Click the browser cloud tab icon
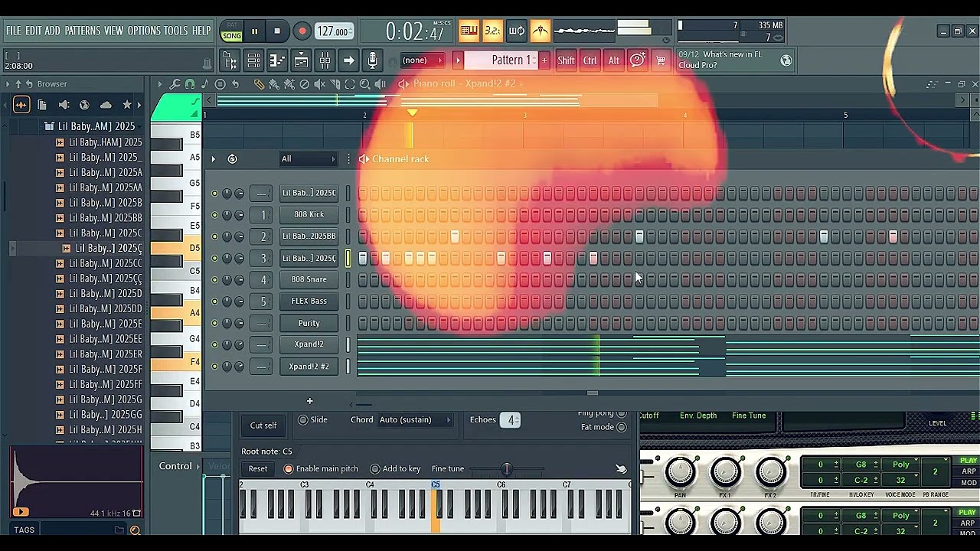The image size is (980, 551). click(x=106, y=105)
